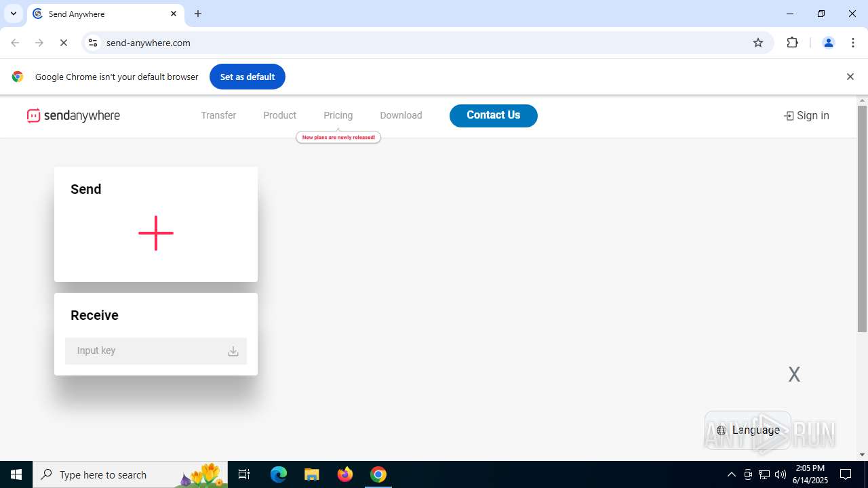
Task: Open Chrome's three-dot menu
Action: (853, 43)
